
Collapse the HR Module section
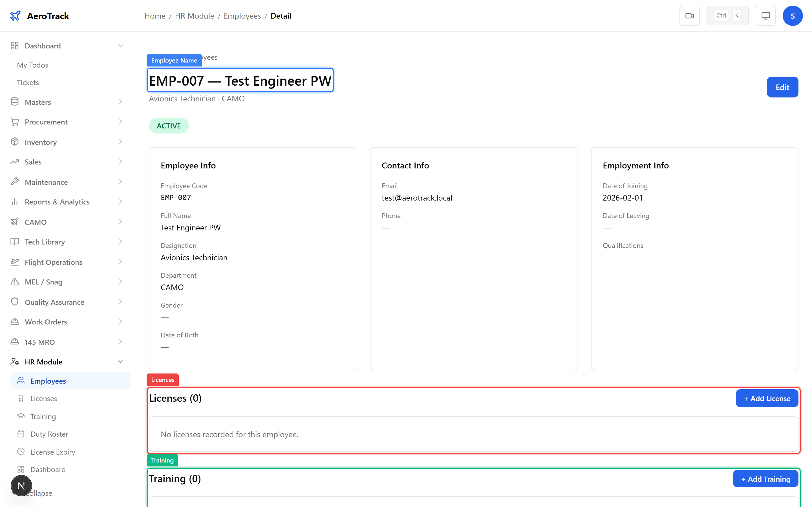pyautogui.click(x=120, y=361)
